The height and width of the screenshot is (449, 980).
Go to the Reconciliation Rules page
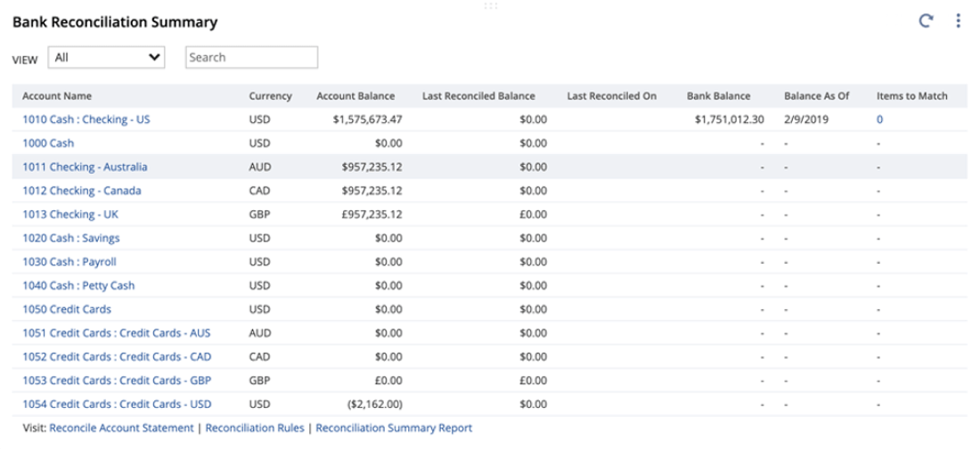(x=254, y=428)
